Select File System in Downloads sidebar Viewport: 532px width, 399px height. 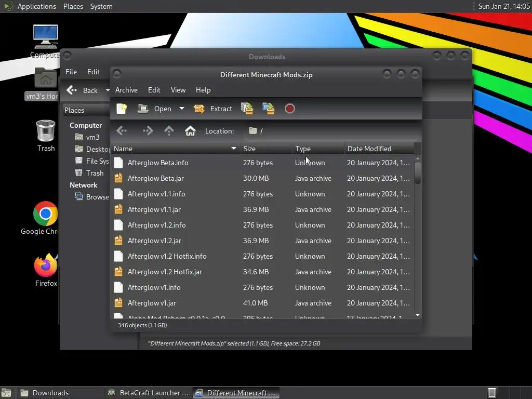click(x=92, y=161)
